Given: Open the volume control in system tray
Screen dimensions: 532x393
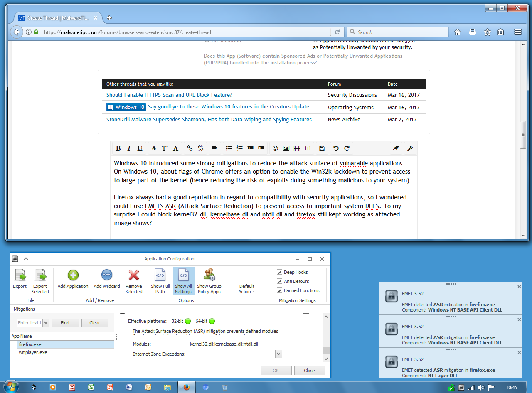Looking at the screenshot, I should pyautogui.click(x=482, y=388).
